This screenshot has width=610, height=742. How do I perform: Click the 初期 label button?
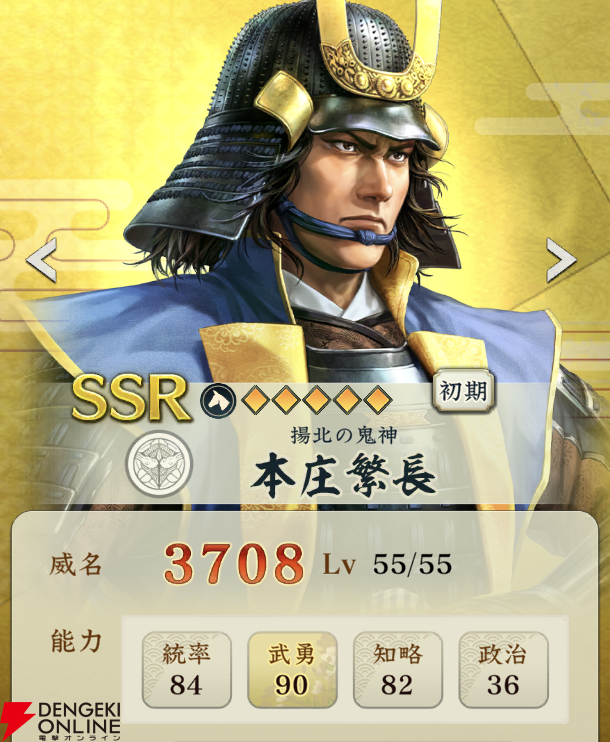(464, 391)
